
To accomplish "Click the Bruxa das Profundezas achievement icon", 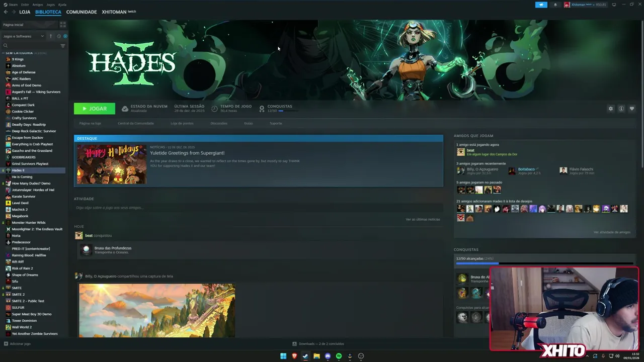I will (86, 250).
